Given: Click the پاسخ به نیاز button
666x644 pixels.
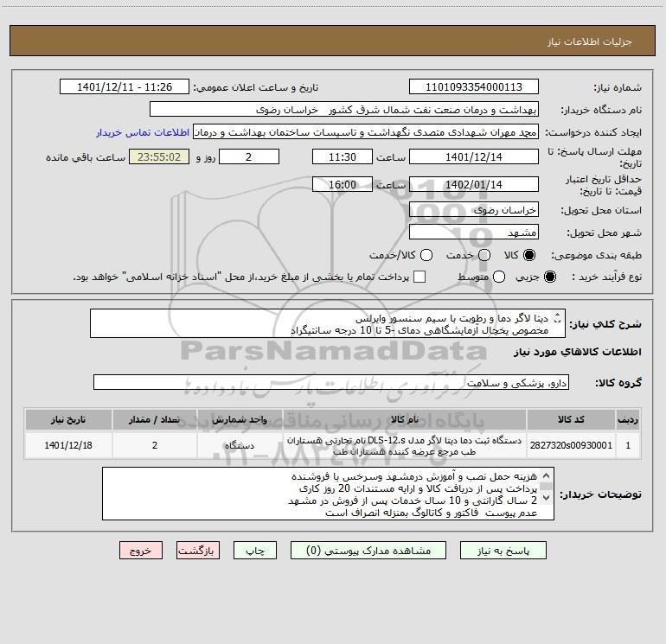Looking at the screenshot, I should (503, 551).
